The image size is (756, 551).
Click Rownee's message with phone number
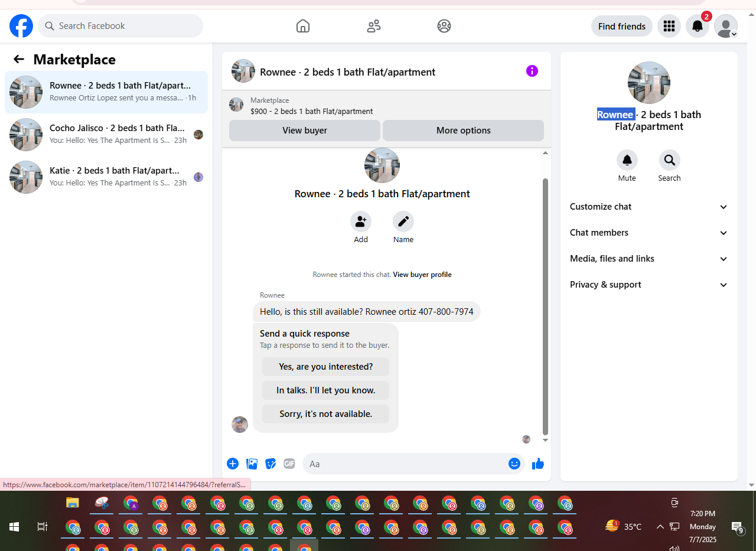(x=366, y=312)
